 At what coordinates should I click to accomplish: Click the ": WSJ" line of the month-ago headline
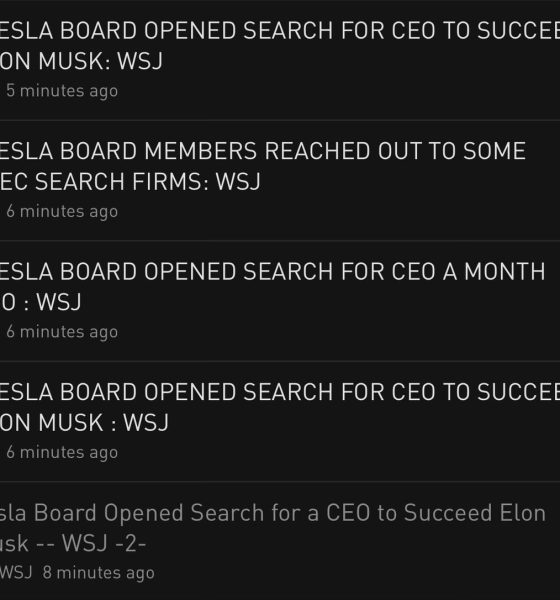pos(40,302)
